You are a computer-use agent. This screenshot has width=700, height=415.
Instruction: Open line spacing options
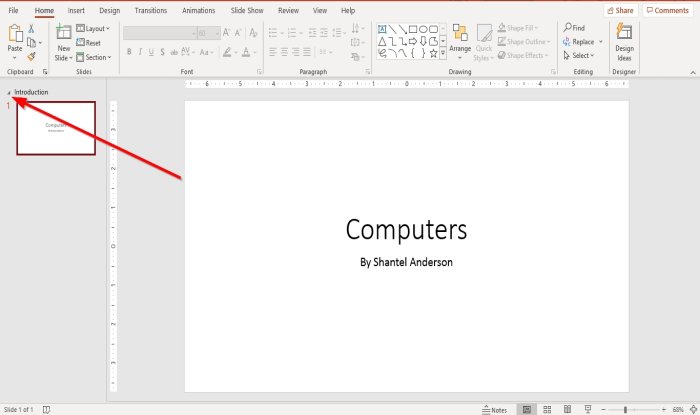339,33
